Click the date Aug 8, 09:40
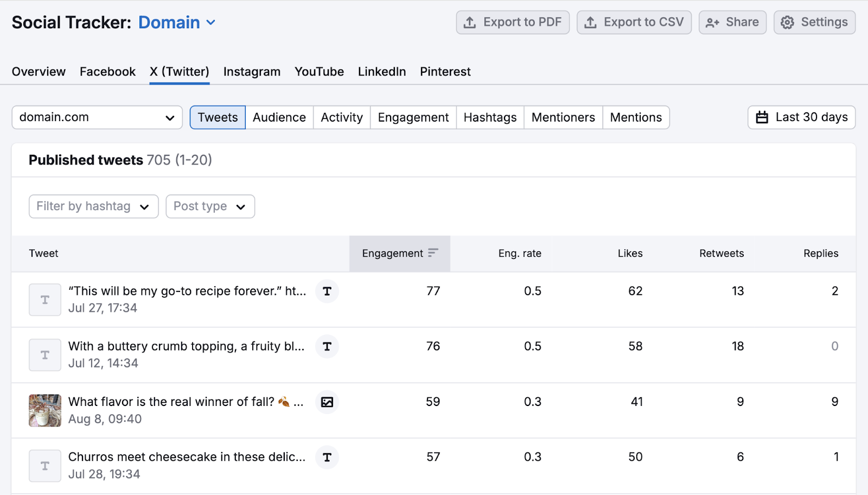868x495 pixels. 105,419
